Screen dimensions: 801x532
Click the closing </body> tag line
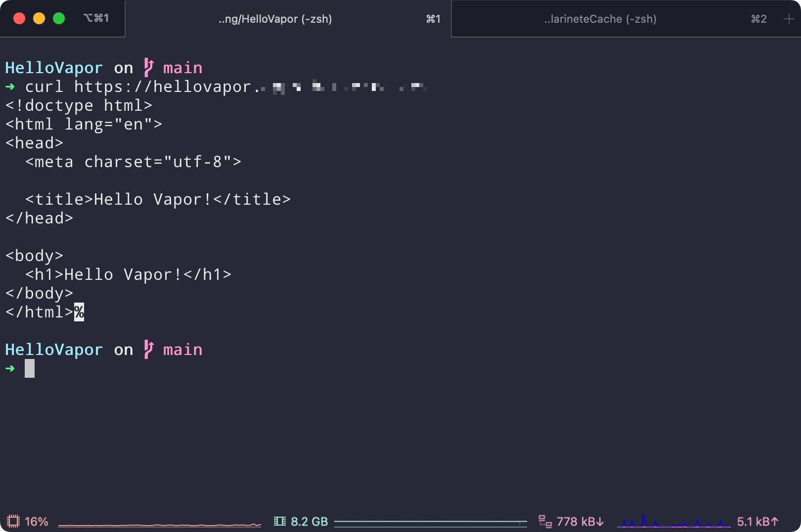pyautogui.click(x=39, y=294)
